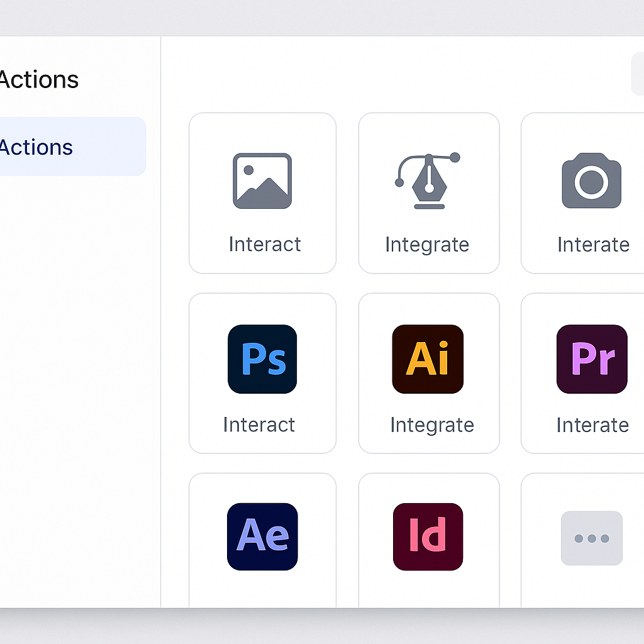
Task: Click the three-dots more icon
Action: (592, 538)
